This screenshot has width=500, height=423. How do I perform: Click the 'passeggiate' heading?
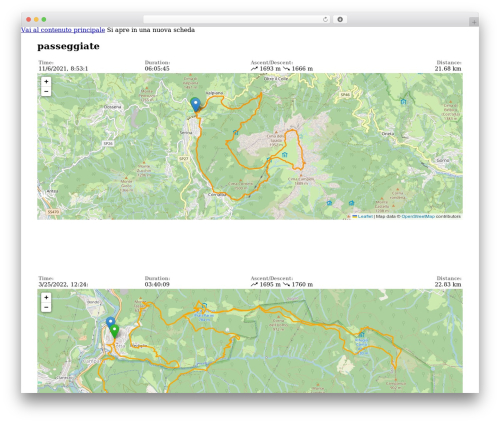pos(68,46)
